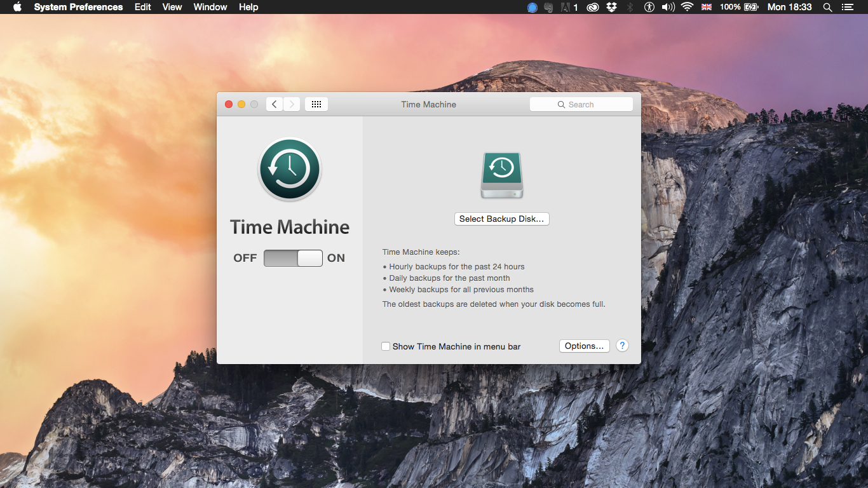Screen dimensions: 868x488
Task: Click the Select Backup Disk button
Action: [502, 219]
